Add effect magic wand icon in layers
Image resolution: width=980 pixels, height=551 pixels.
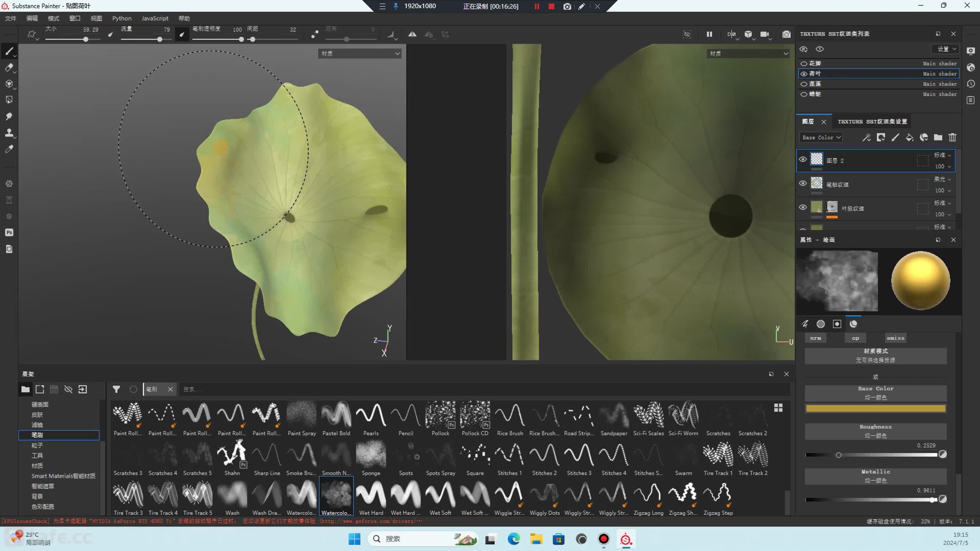click(866, 137)
